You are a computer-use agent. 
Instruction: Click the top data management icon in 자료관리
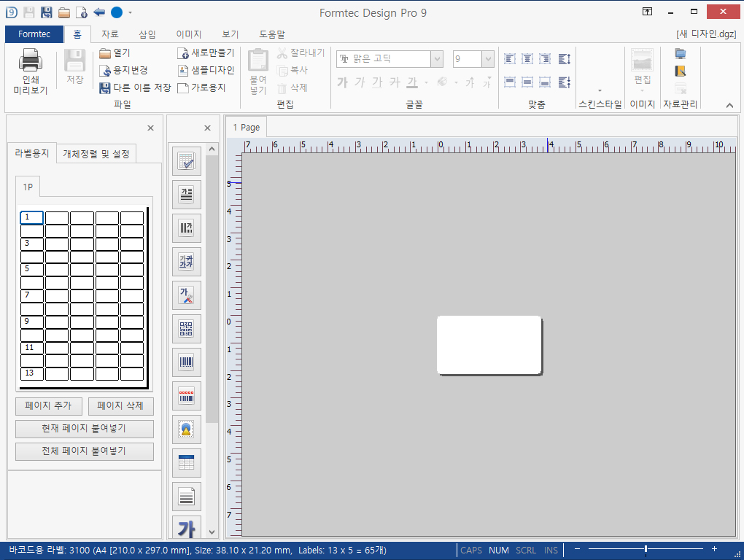[x=681, y=53]
